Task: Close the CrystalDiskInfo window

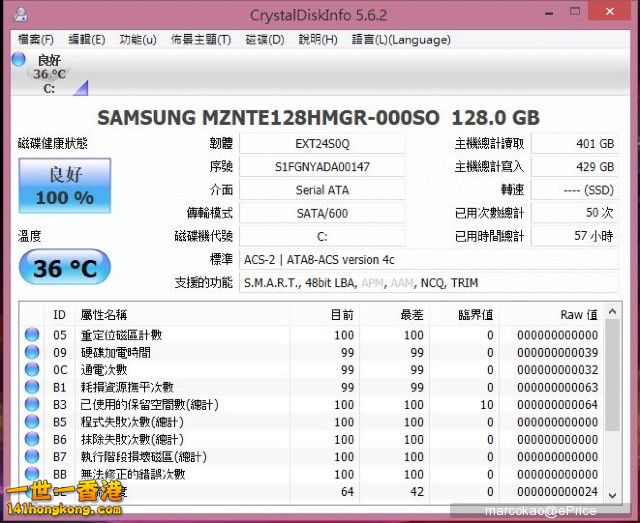Action: click(610, 11)
